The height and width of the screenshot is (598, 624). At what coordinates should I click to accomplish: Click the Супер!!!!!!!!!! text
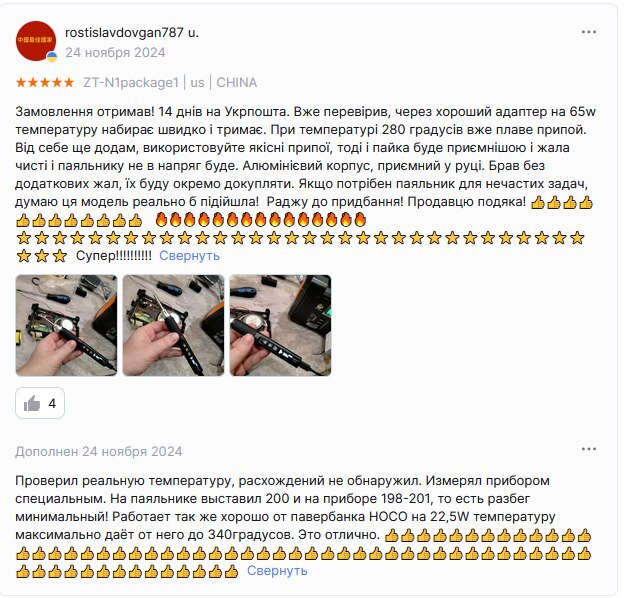tap(114, 255)
